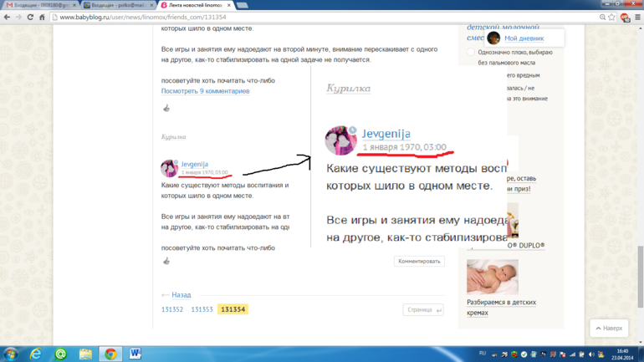Close the 'Входящие - 0808180@gm' tab

74,5
